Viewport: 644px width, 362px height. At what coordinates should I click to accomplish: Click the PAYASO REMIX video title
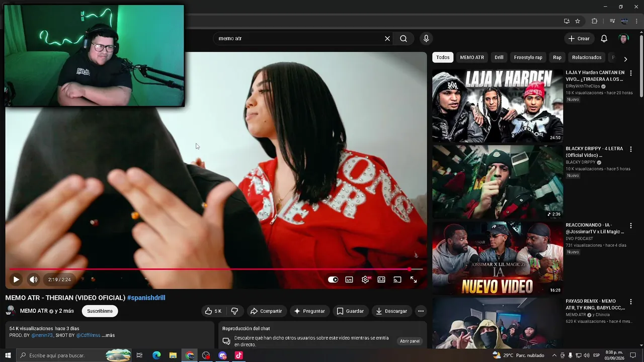(x=595, y=304)
